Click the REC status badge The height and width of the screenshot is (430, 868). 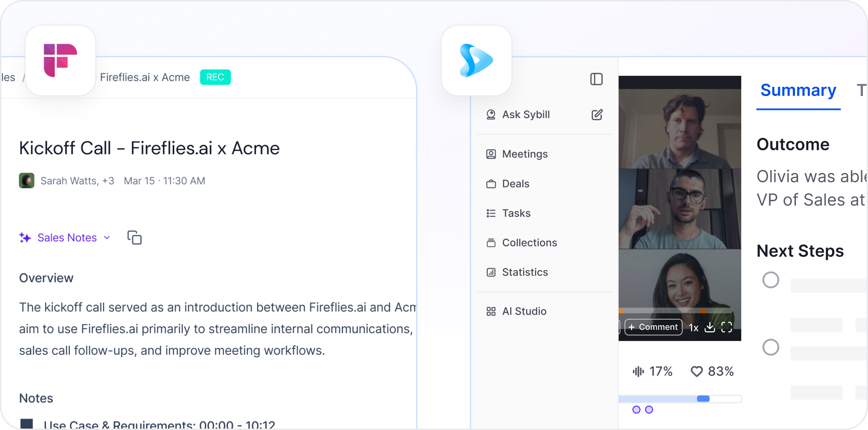tap(215, 77)
